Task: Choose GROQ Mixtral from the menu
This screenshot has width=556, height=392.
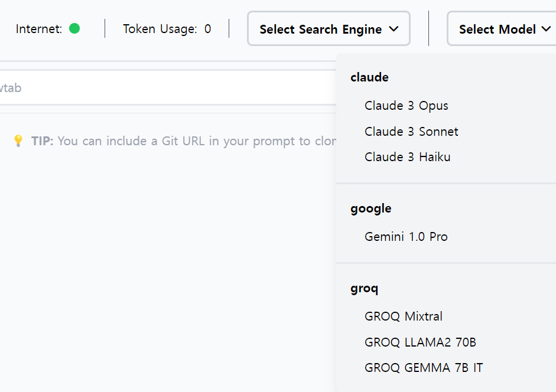Action: coord(404,316)
